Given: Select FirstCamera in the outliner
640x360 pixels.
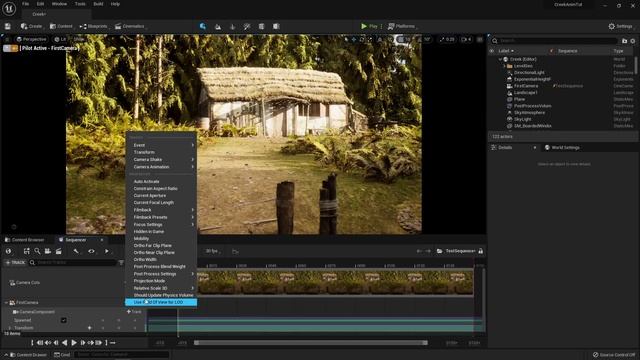Looking at the screenshot, I should click(526, 86).
